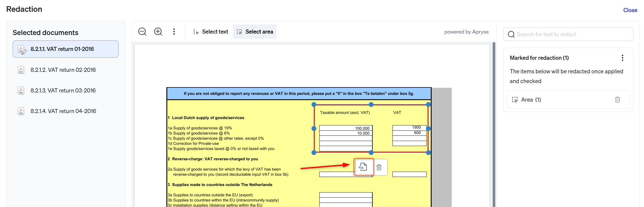Viewport: 644px width, 207px height.
Task: Select the Area (1) redaction item
Action: 568,100
